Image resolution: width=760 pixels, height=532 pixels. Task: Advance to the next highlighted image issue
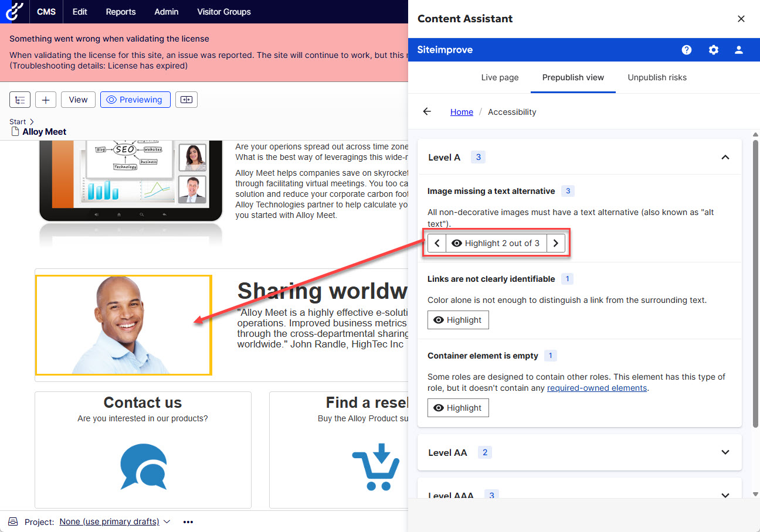[x=555, y=243]
